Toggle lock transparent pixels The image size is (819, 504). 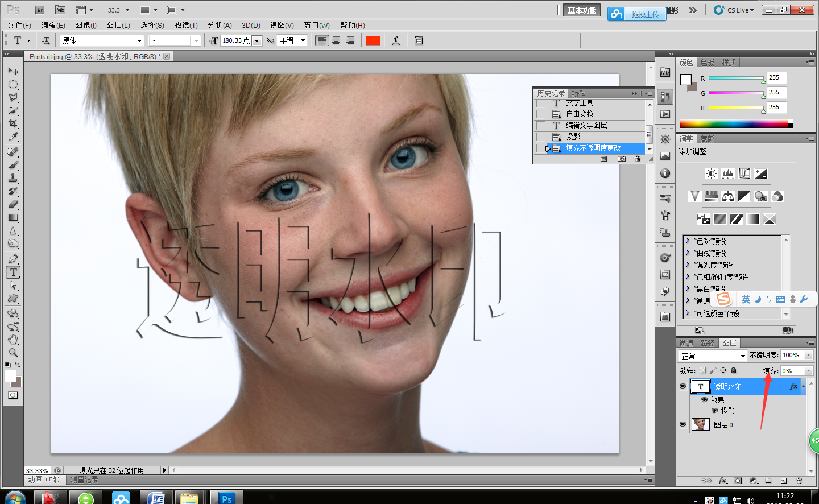click(x=702, y=370)
